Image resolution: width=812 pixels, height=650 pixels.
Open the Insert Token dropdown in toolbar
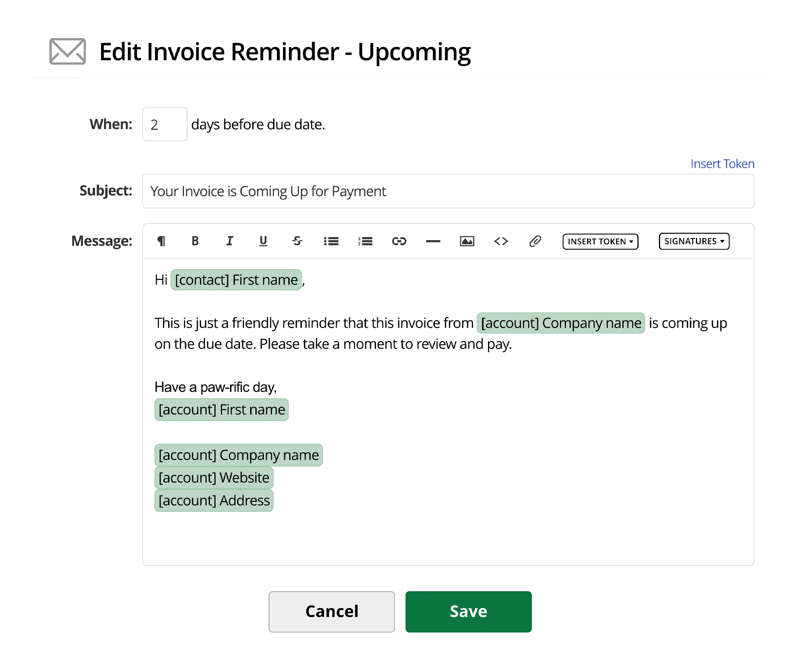(600, 241)
